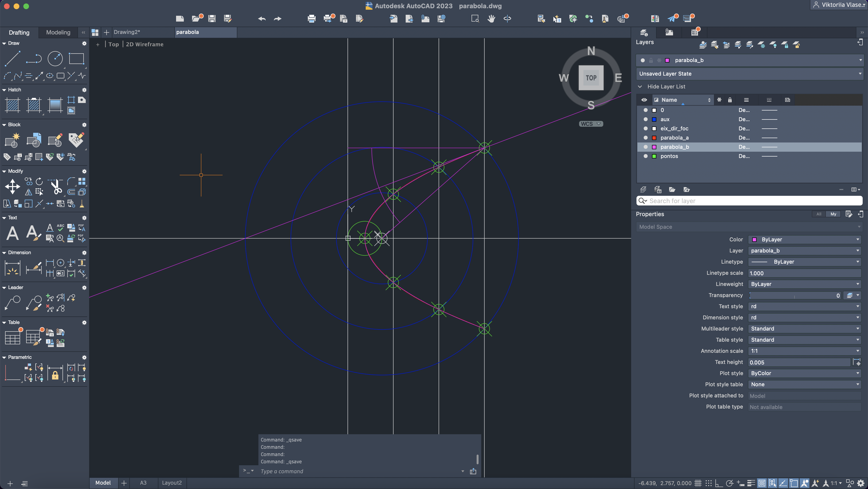This screenshot has height=489, width=868.
Task: Toggle grid display in status bar
Action: point(698,483)
